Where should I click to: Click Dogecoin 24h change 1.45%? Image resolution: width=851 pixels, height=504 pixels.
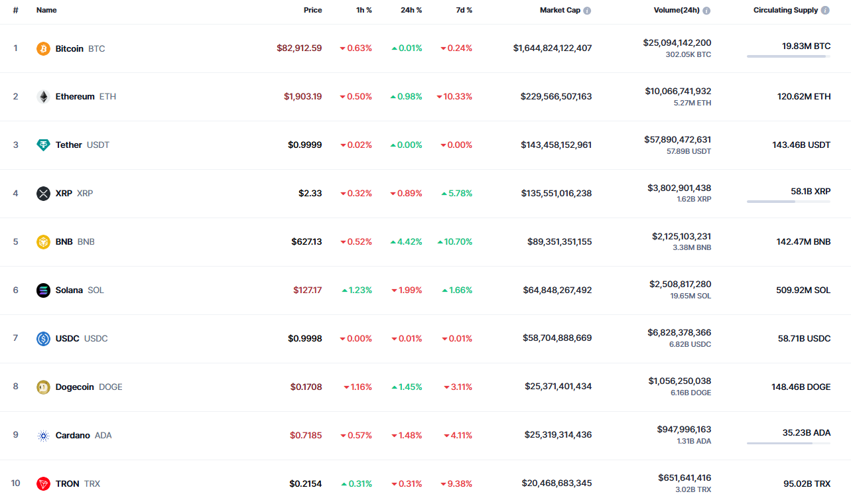(407, 387)
